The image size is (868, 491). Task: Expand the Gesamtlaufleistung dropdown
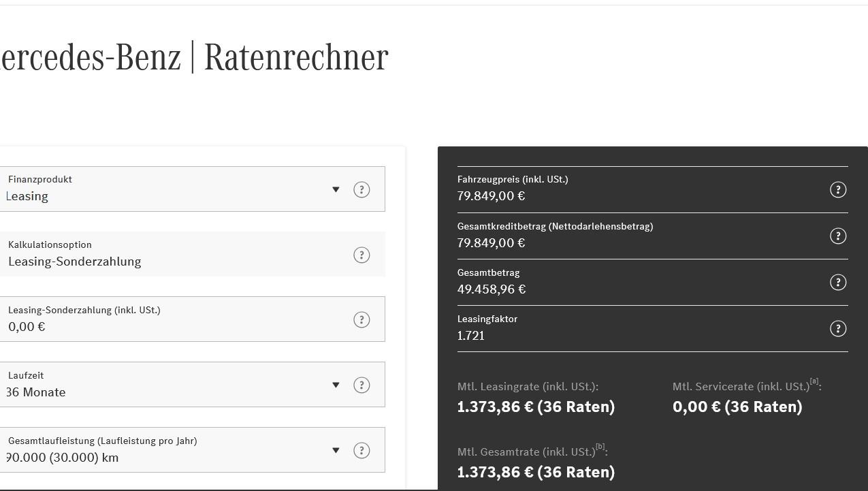point(336,450)
